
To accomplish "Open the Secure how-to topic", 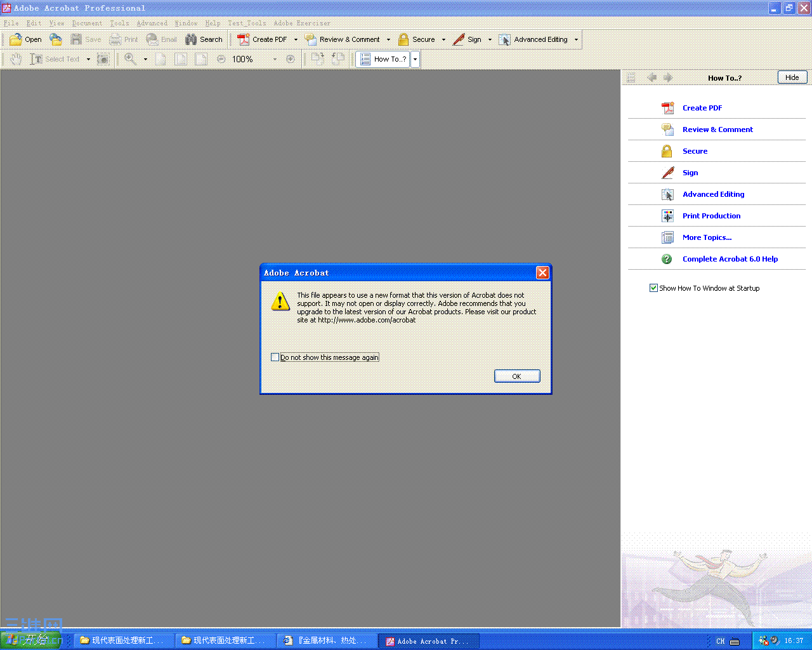I will tap(695, 151).
